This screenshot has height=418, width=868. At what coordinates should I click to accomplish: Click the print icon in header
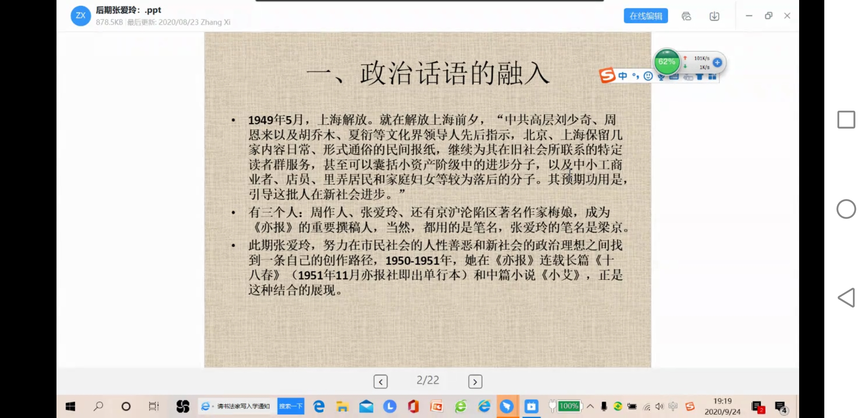(686, 16)
